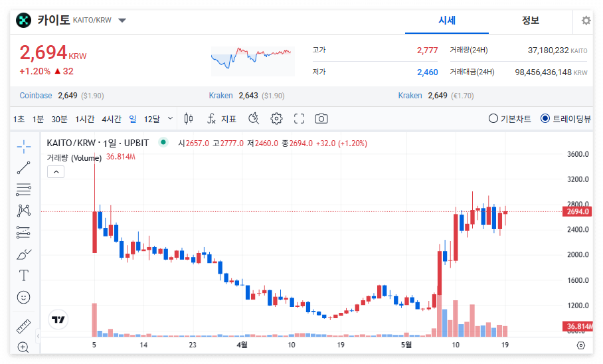The width and height of the screenshot is (603, 364).
Task: Toggle fullscreen chart mode
Action: coord(299,119)
